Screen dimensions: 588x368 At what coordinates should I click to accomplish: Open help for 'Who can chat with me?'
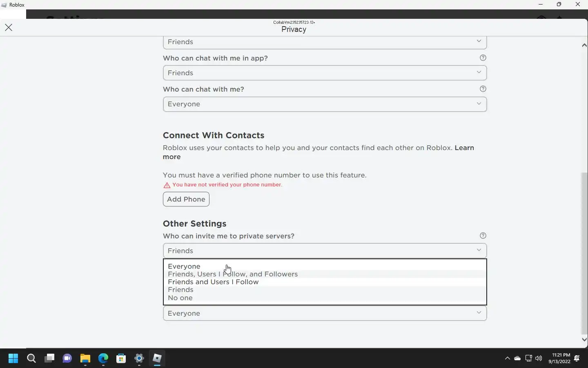click(x=483, y=89)
